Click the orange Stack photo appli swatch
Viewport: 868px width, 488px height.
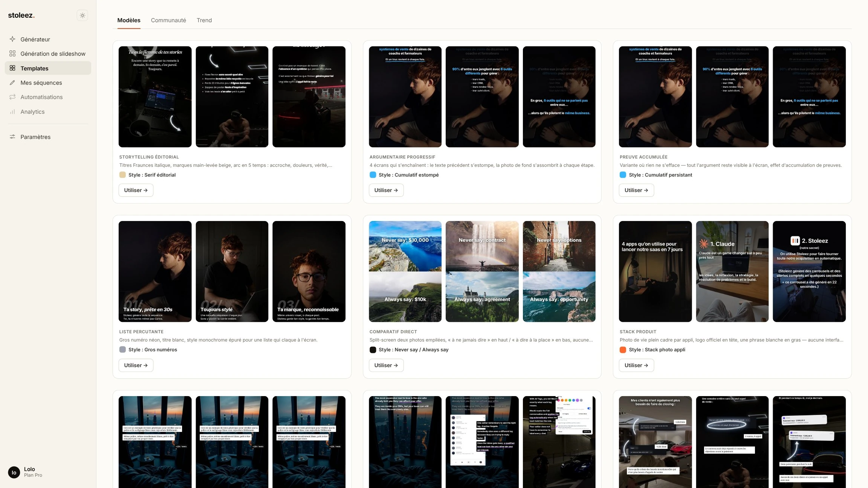623,349
